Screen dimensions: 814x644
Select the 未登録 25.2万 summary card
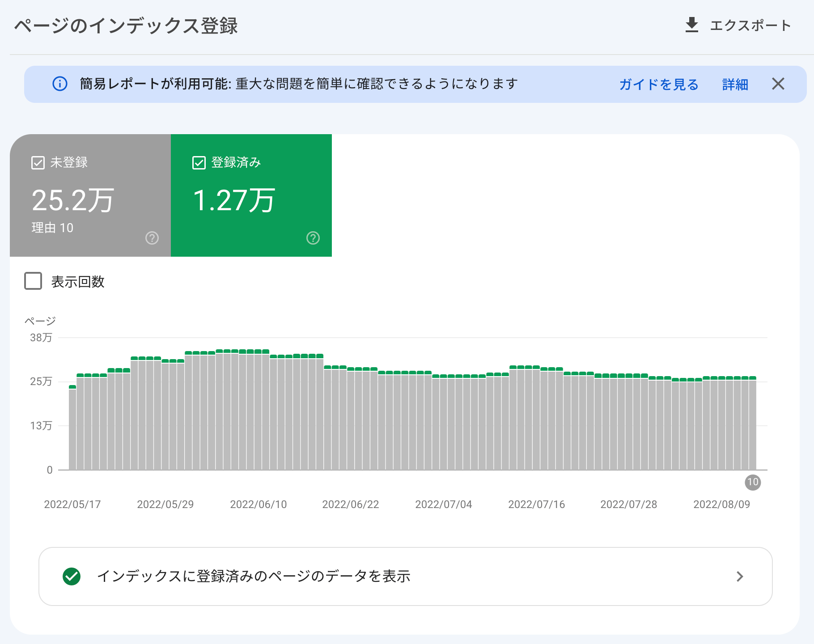(x=90, y=195)
